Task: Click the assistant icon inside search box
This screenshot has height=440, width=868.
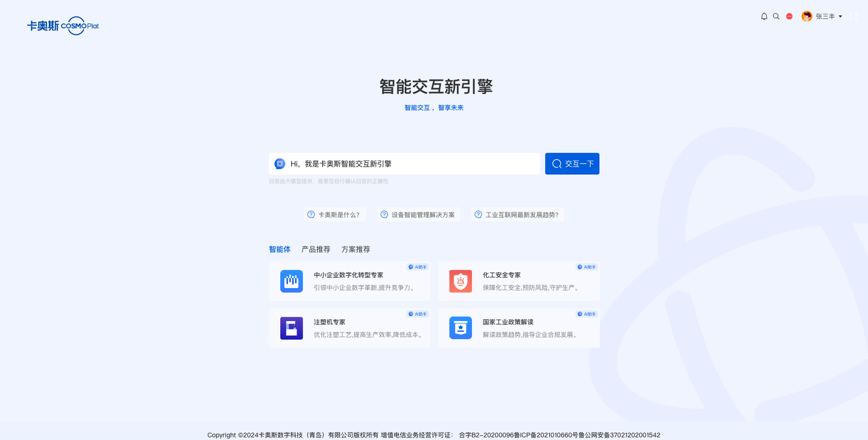Action: [x=280, y=164]
